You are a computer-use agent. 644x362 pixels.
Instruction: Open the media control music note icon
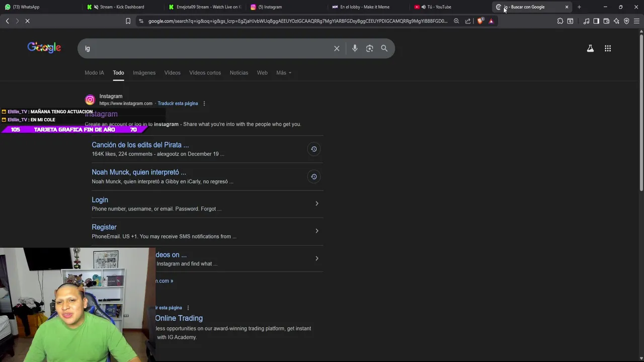586,21
